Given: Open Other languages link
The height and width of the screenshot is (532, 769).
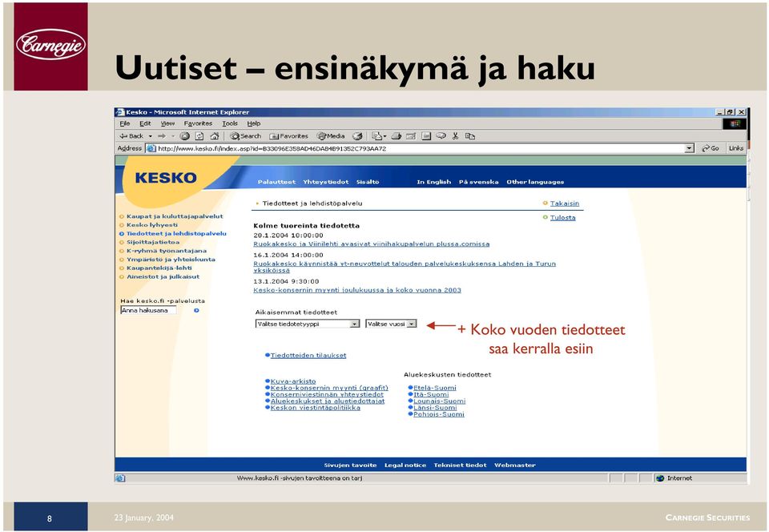Looking at the screenshot, I should [x=535, y=182].
